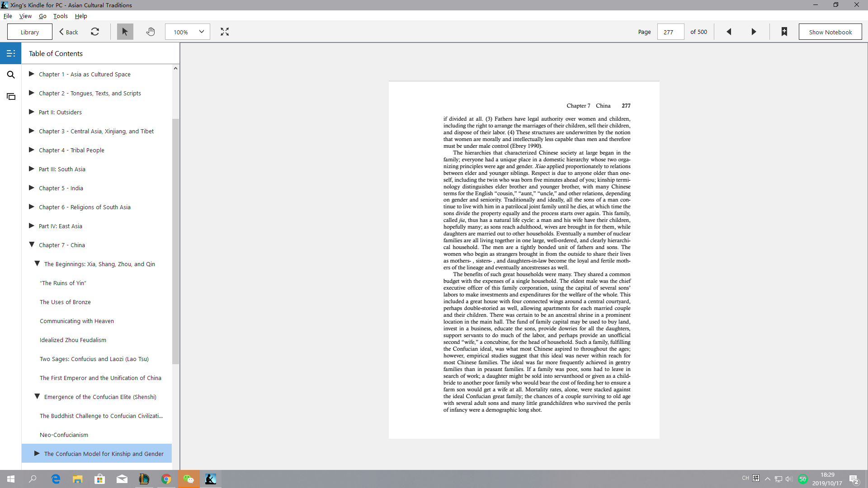
Task: Open the Go menu
Action: [42, 16]
